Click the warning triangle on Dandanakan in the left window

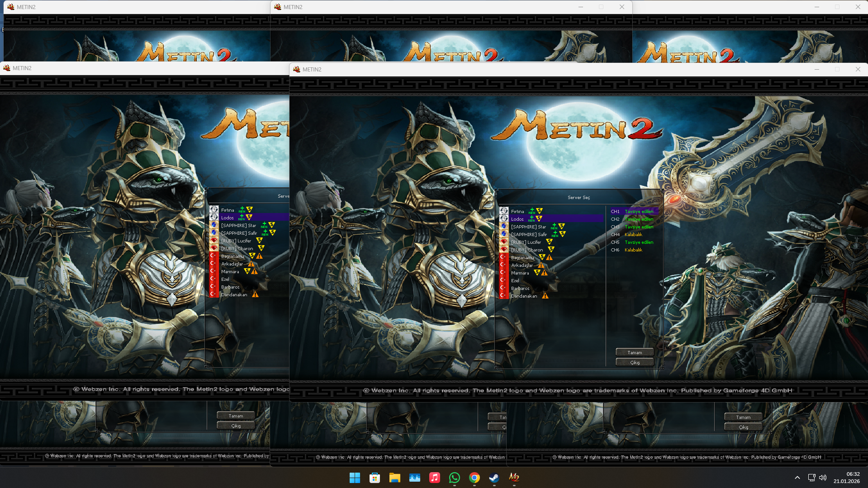(x=255, y=294)
